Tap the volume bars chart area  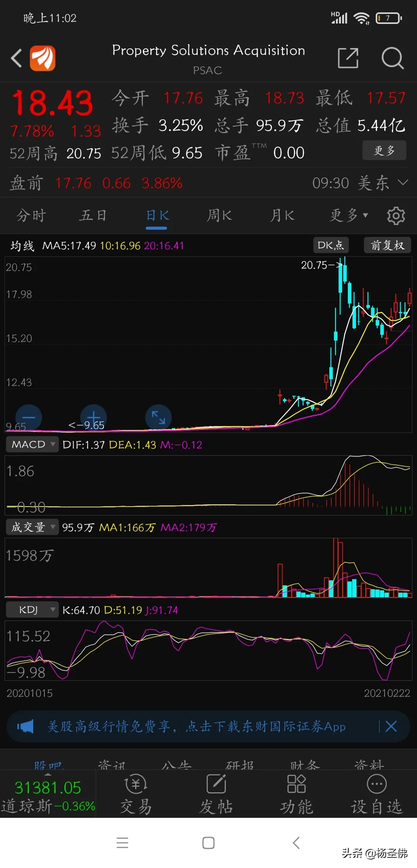pyautogui.click(x=208, y=568)
